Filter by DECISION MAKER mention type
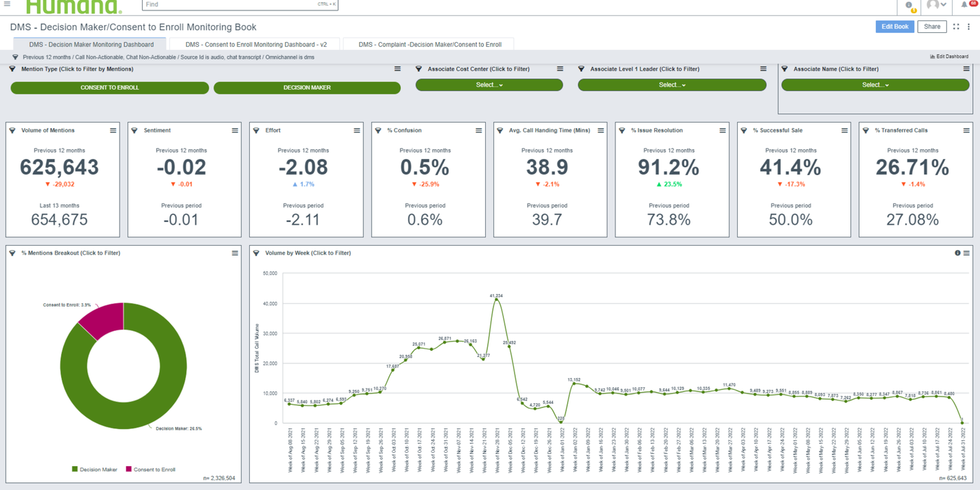The height and width of the screenshot is (490, 980). (307, 87)
